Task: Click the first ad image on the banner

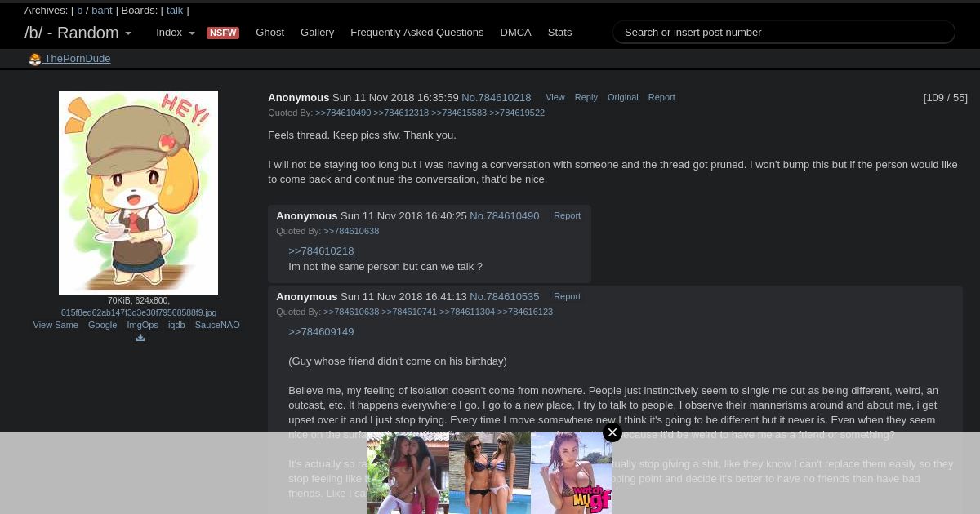Action: [x=408, y=473]
